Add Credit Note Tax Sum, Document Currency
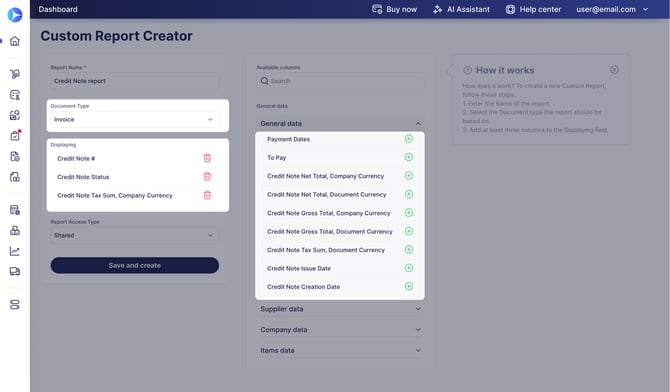This screenshot has height=392, width=670. tap(409, 249)
